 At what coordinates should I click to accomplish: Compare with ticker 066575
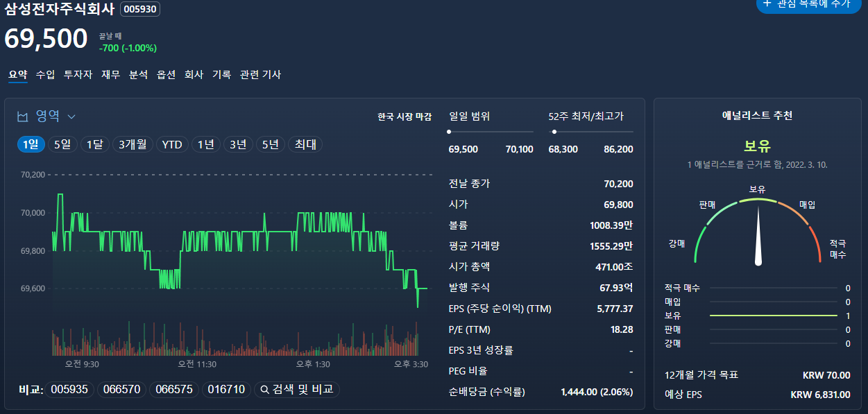(174, 390)
